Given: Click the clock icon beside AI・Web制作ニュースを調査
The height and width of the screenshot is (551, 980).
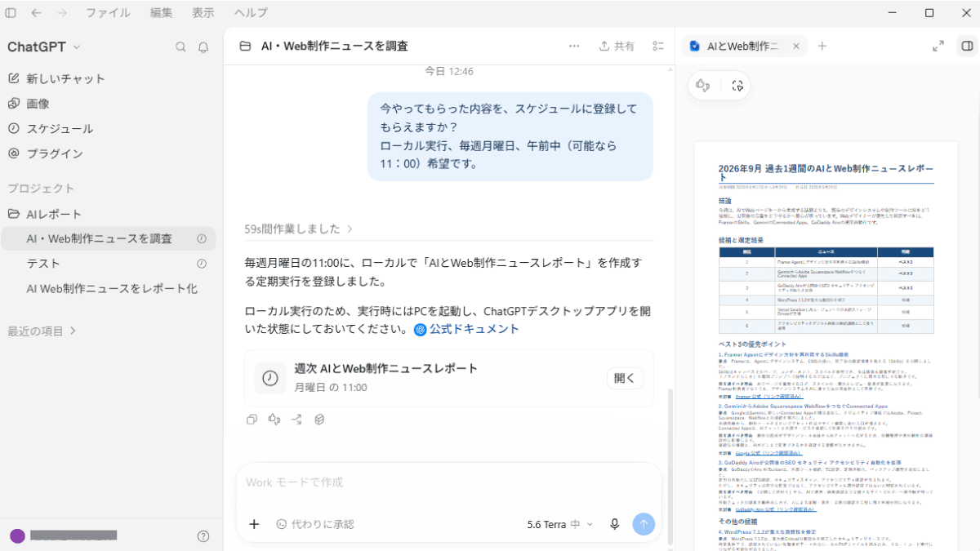Looking at the screenshot, I should click(202, 238).
